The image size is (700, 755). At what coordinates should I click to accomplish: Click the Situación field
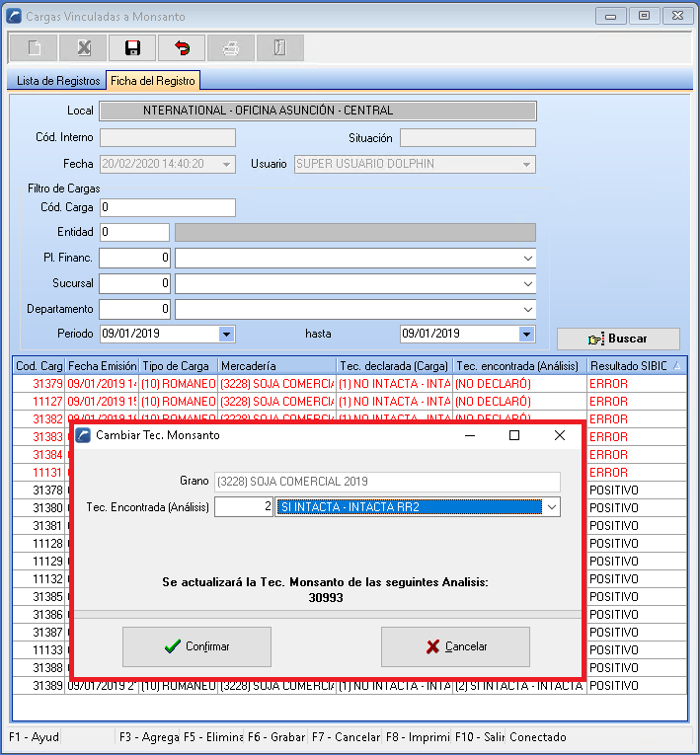(468, 138)
